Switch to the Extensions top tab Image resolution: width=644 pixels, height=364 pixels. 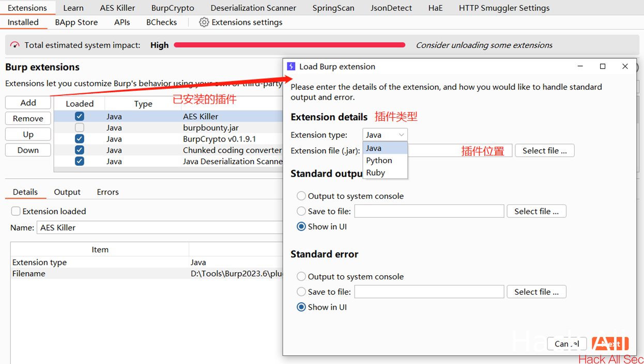(27, 8)
